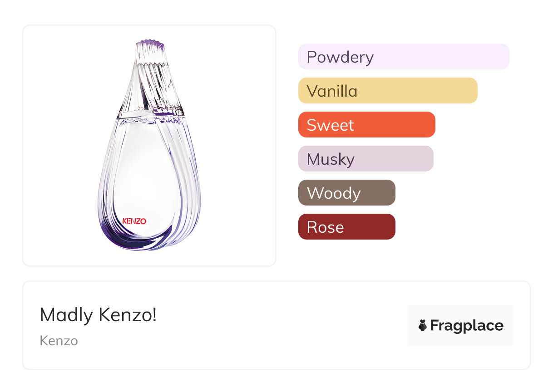
Task: Select the Powdery accord bar
Action: coord(403,57)
